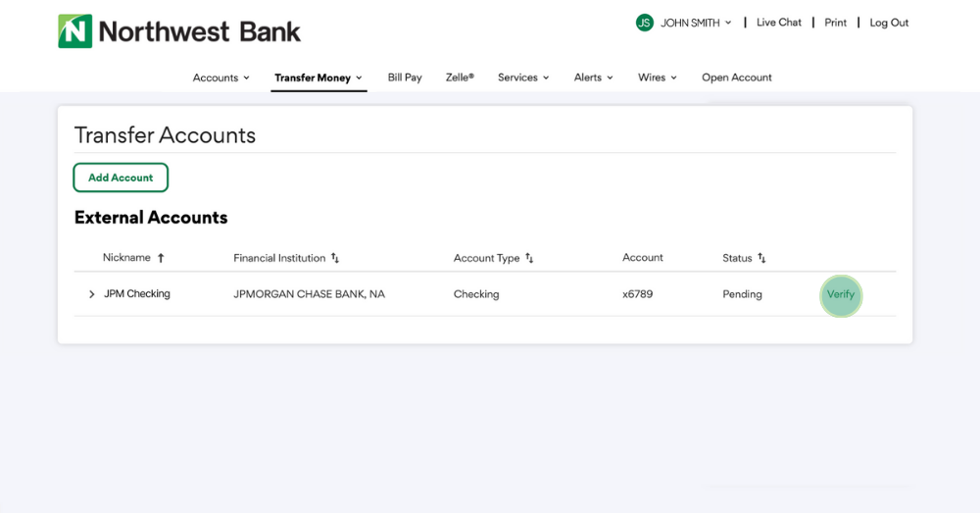The image size is (980, 513).
Task: Open the Wires menu
Action: [658, 77]
